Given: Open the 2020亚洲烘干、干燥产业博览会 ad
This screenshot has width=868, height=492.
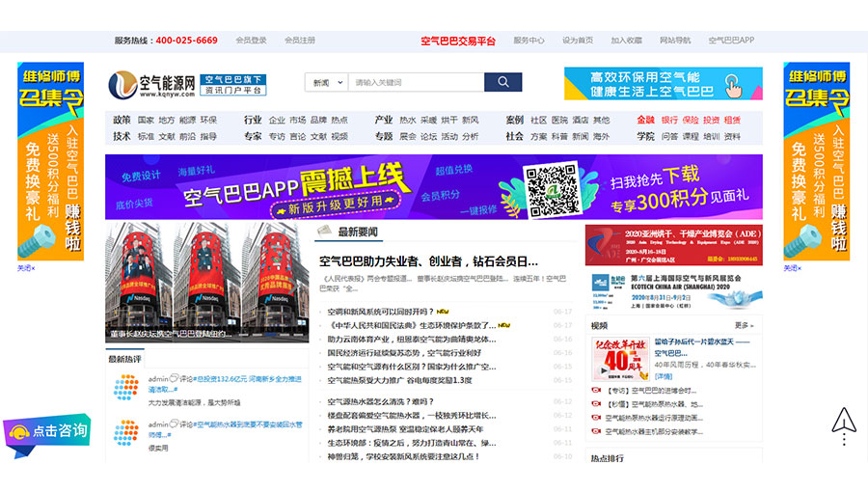Looking at the screenshot, I should [x=674, y=245].
